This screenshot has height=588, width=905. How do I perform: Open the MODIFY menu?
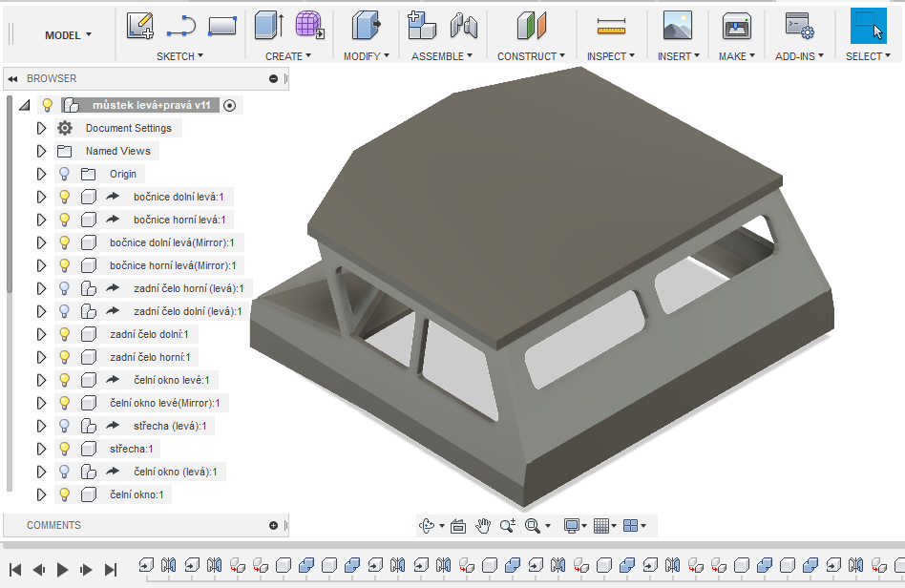click(366, 56)
